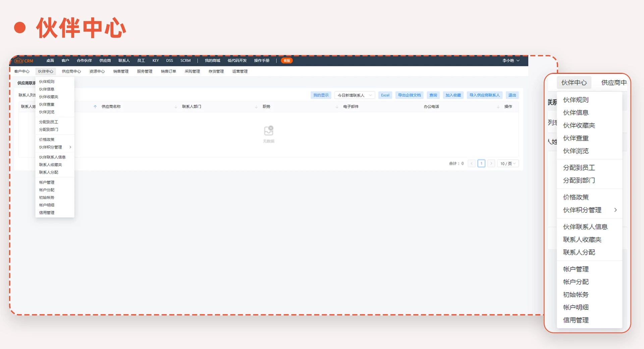Image resolution: width=644 pixels, height=349 pixels.
Task: Open the 今日新增联系人 filter dropdown
Action: click(x=355, y=95)
